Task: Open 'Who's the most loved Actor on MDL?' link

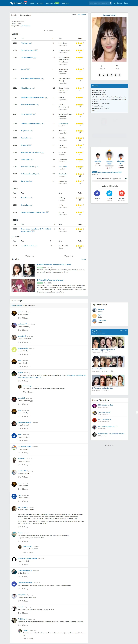Action: coord(110,172)
